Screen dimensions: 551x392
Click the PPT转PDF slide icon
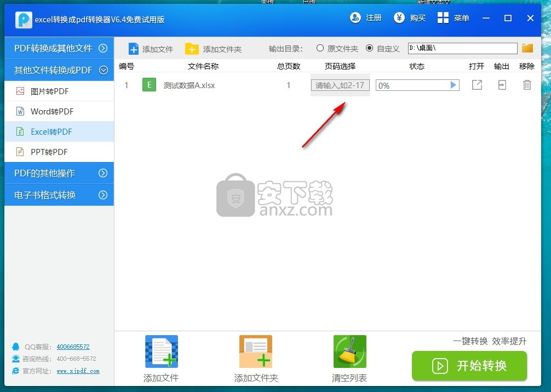click(x=20, y=152)
